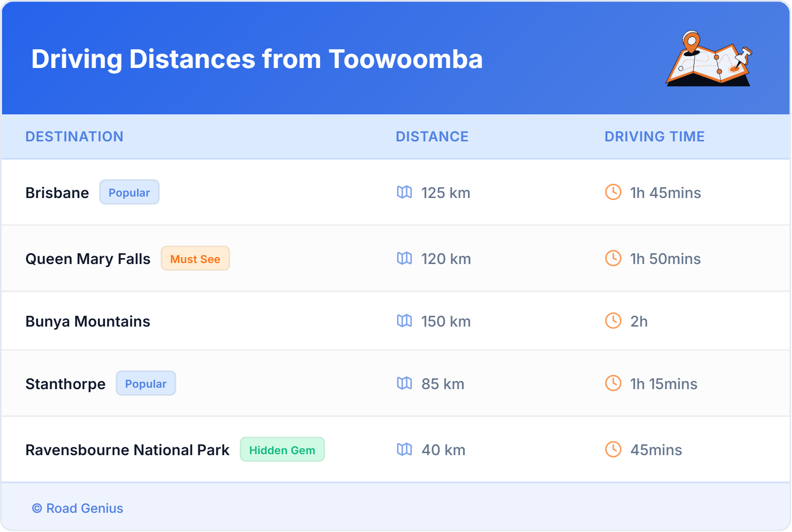792x532 pixels.
Task: Select the clock icon for Bunya Mountains row
Action: 612,321
